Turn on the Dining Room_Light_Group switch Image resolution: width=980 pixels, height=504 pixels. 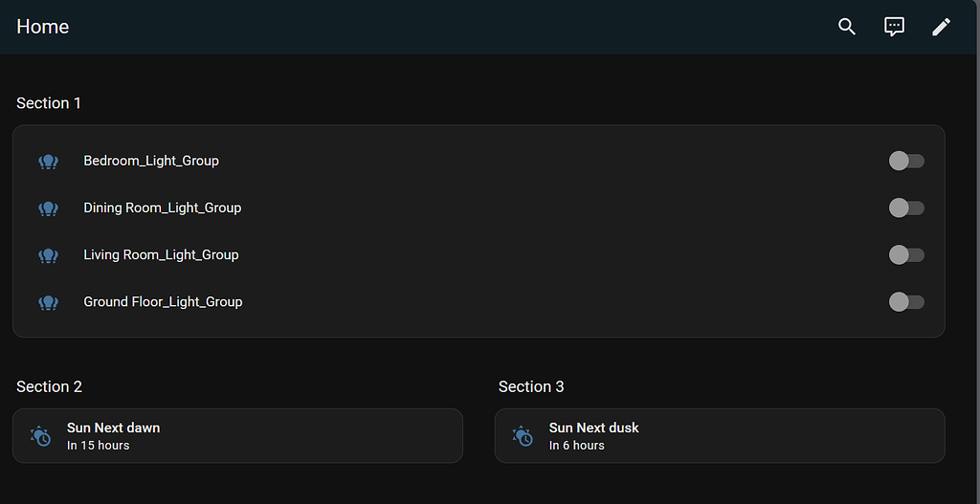(x=905, y=208)
